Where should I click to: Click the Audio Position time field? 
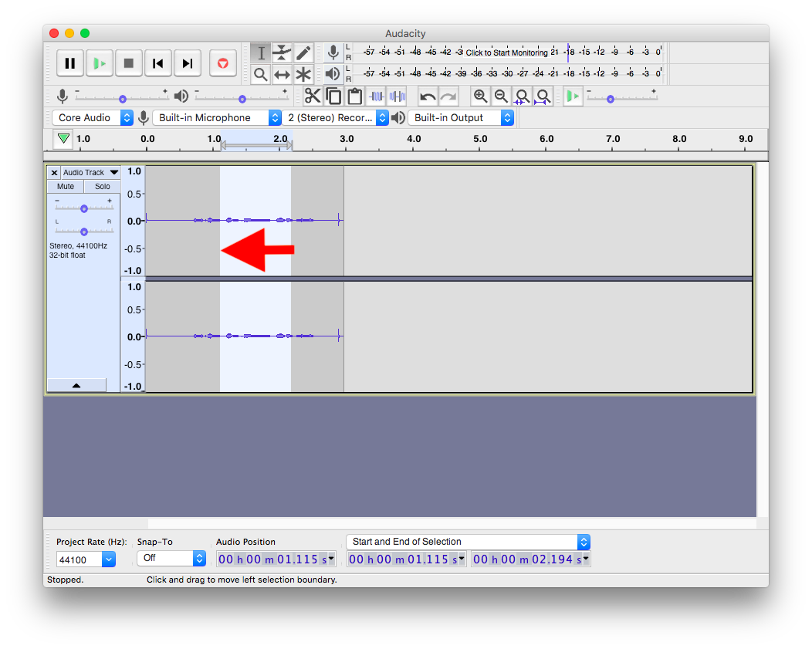276,559
